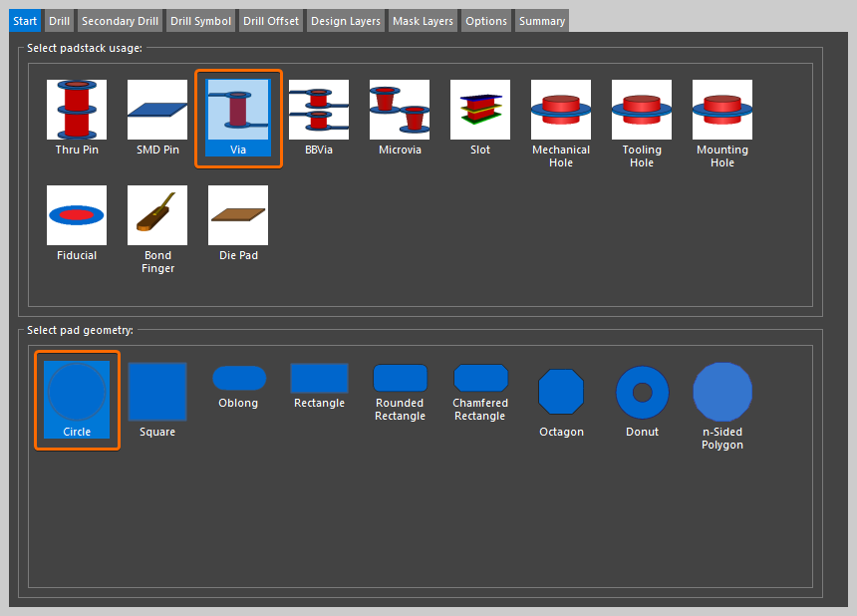This screenshot has height=616, width=857.
Task: Select Octagon pad geometry
Action: tap(561, 392)
